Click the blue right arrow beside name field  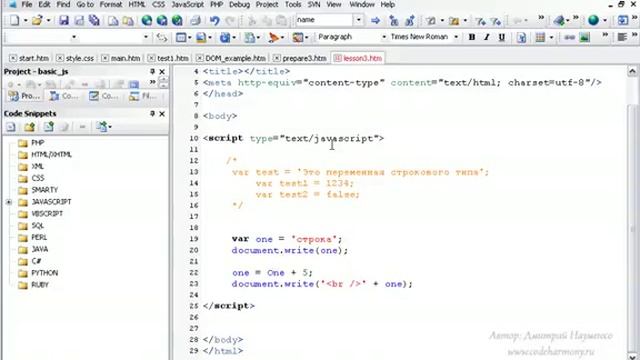pos(376,20)
